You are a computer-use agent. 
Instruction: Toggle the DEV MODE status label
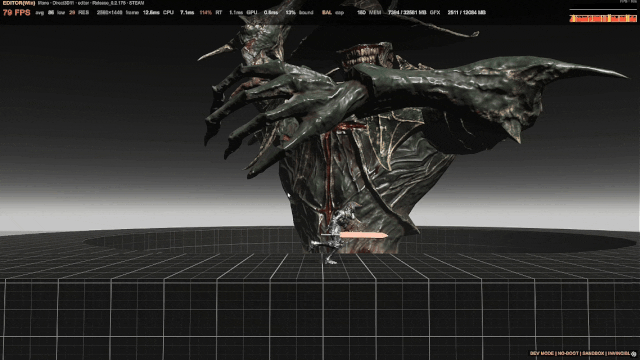tap(542, 353)
